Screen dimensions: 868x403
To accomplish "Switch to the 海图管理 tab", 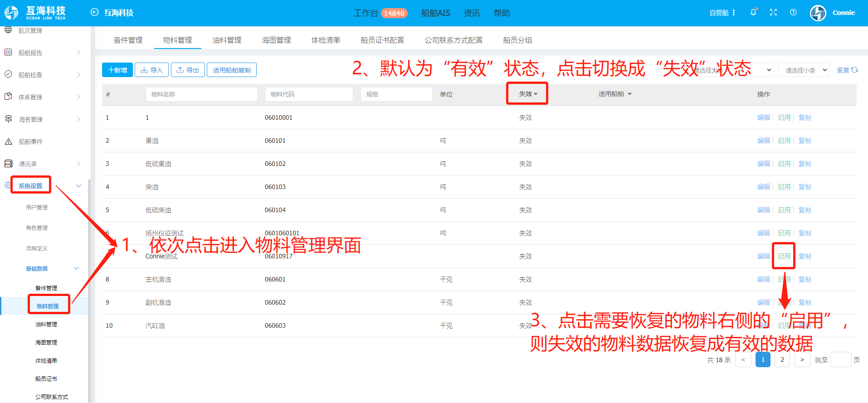I will tap(276, 40).
